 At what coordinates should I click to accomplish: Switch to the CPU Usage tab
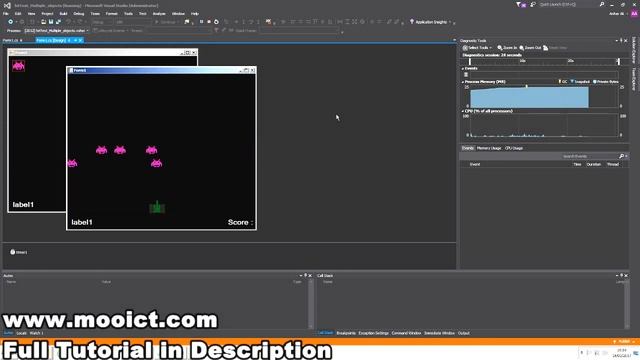click(x=514, y=148)
